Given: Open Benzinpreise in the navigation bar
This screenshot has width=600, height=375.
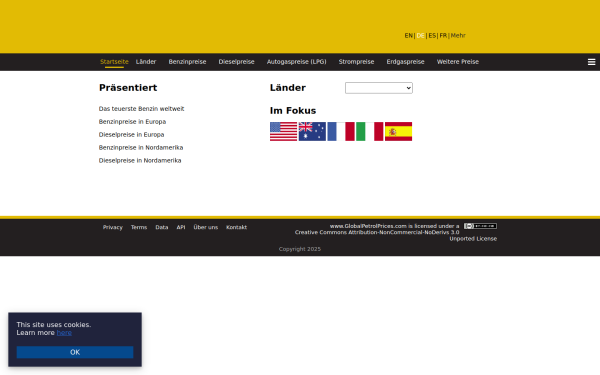Looking at the screenshot, I should click(x=187, y=62).
